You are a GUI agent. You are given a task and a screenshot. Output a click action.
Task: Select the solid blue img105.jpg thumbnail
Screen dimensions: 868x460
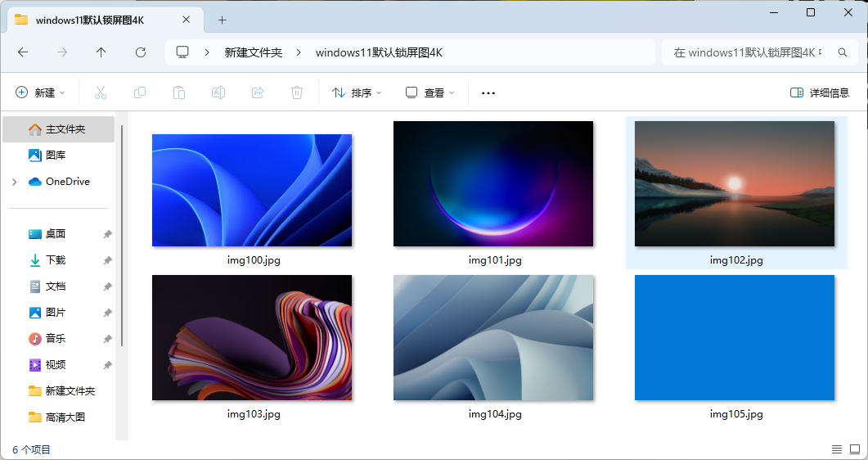[x=734, y=337]
